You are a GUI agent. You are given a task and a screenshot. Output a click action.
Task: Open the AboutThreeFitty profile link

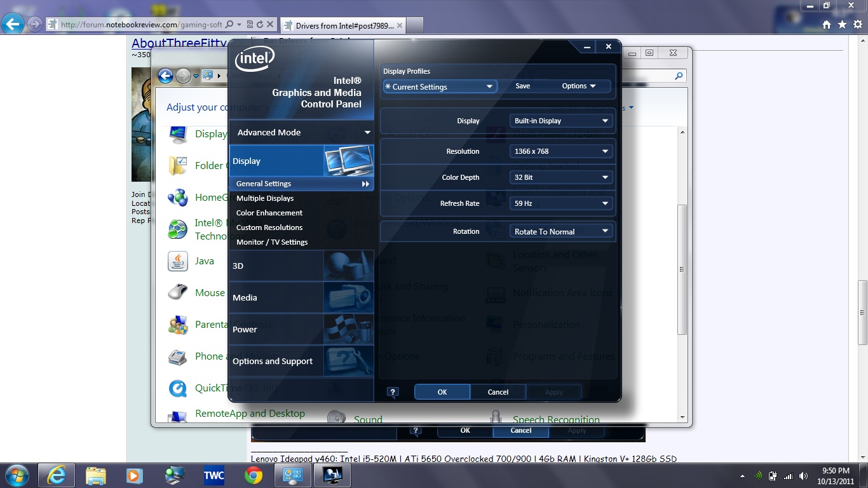tap(179, 44)
